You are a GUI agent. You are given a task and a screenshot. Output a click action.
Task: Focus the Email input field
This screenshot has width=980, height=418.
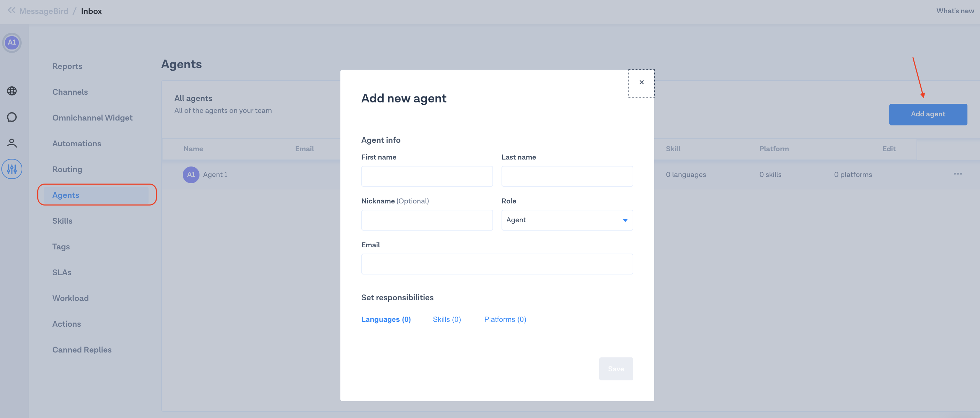tap(497, 264)
